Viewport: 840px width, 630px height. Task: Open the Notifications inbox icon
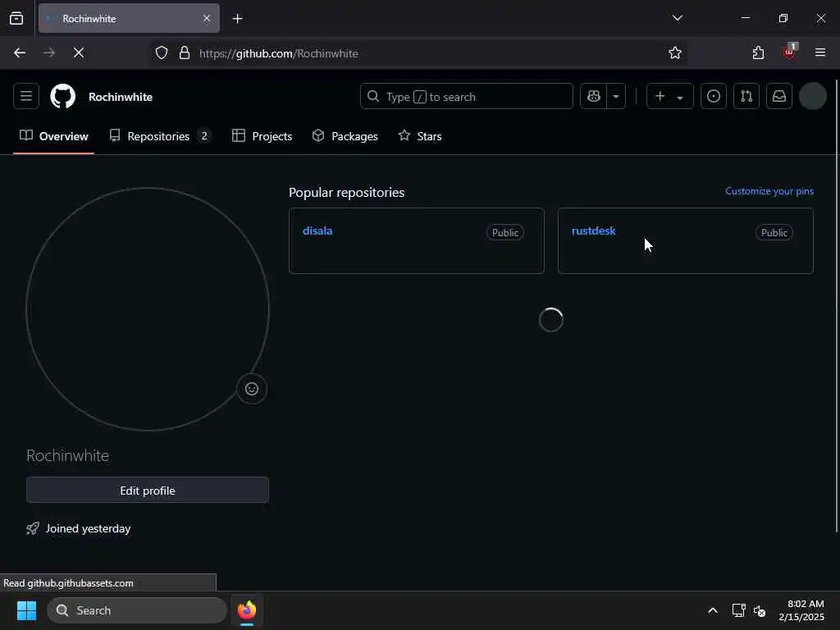point(779,97)
